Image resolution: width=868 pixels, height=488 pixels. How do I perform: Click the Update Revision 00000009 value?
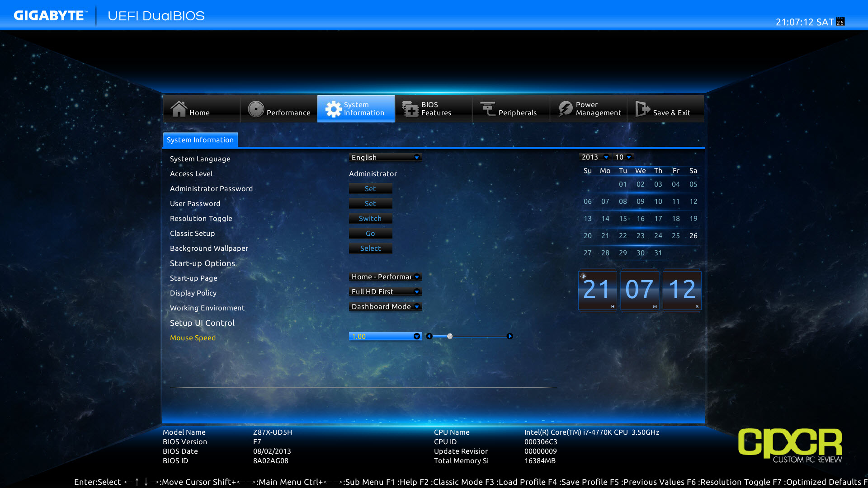pos(540,451)
